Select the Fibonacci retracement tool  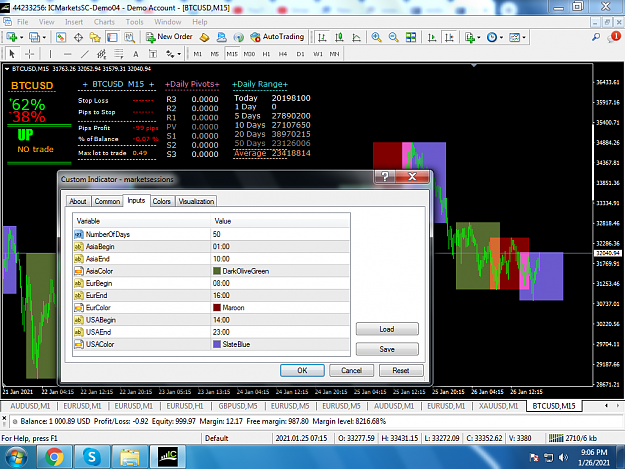(x=119, y=54)
